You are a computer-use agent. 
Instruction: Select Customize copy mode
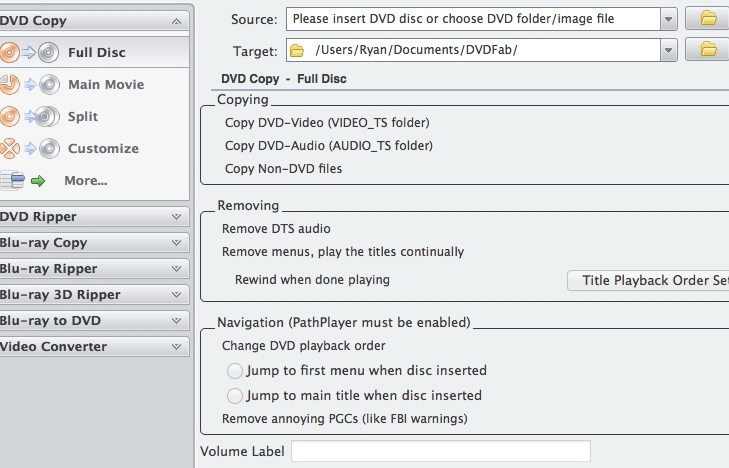coord(103,149)
